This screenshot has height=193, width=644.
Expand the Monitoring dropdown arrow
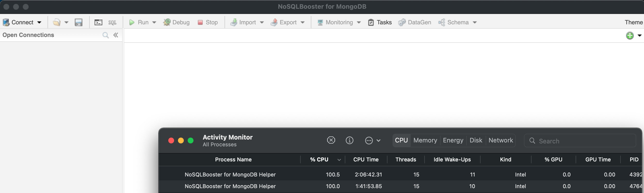tap(359, 22)
